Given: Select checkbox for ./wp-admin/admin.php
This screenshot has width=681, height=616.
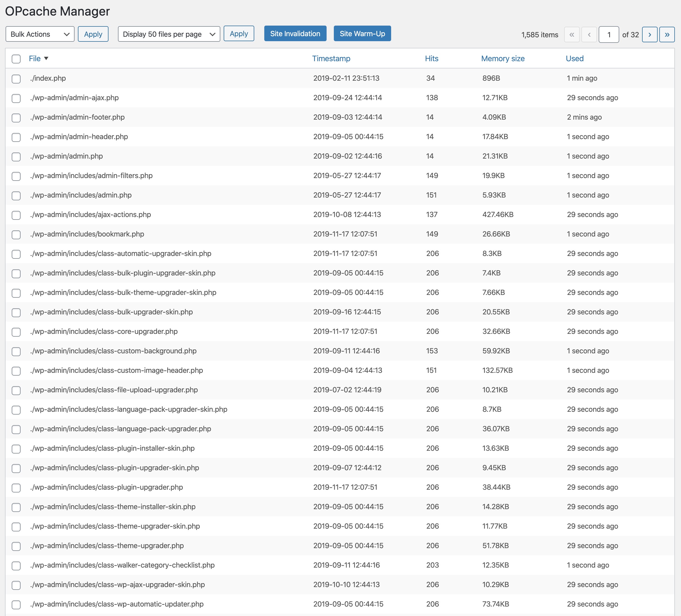Looking at the screenshot, I should coord(16,157).
